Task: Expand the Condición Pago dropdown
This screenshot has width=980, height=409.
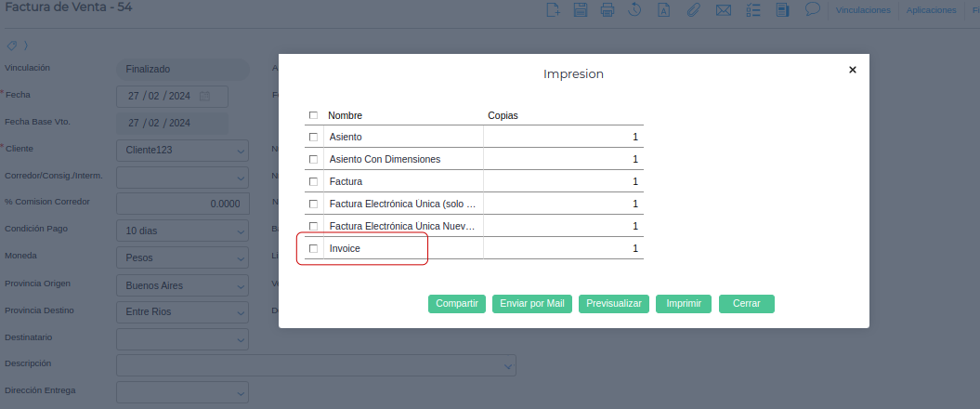Action: [x=240, y=231]
